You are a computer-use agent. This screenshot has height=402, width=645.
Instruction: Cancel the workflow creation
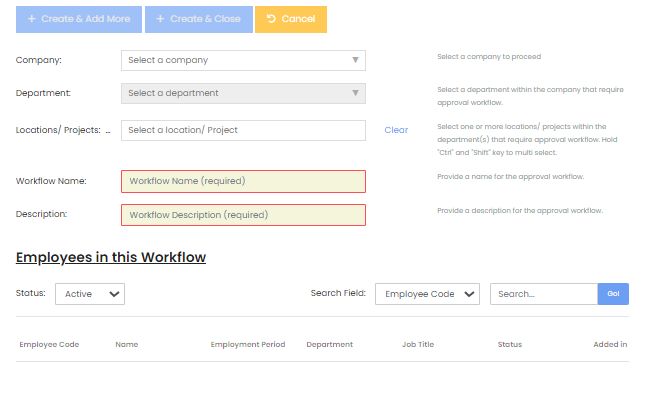tap(291, 19)
